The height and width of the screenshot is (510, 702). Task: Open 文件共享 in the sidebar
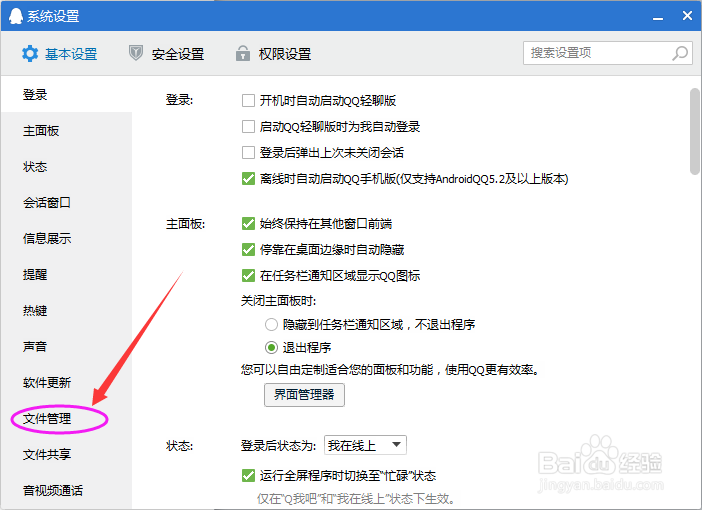point(66,454)
